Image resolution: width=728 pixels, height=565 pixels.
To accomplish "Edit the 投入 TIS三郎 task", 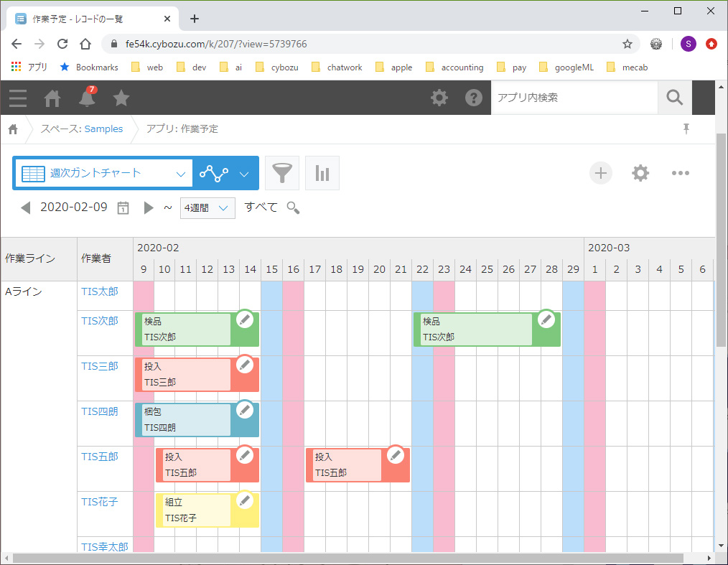I will click(x=245, y=365).
